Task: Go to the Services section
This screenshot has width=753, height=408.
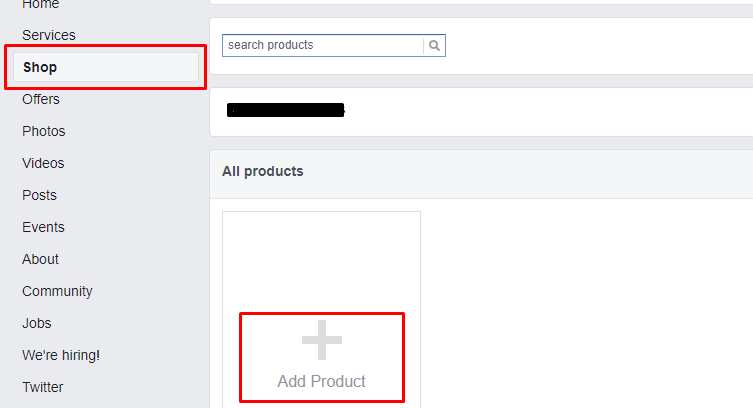Action: [x=49, y=35]
